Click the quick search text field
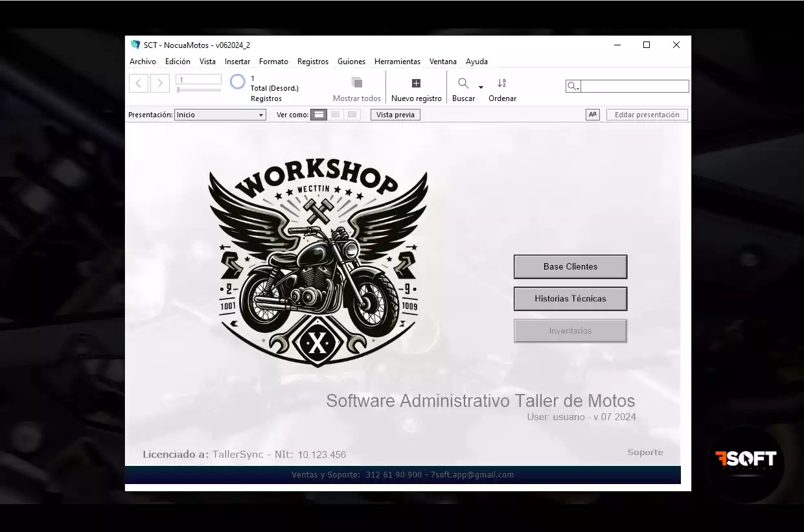This screenshot has height=532, width=804. pyautogui.click(x=634, y=86)
